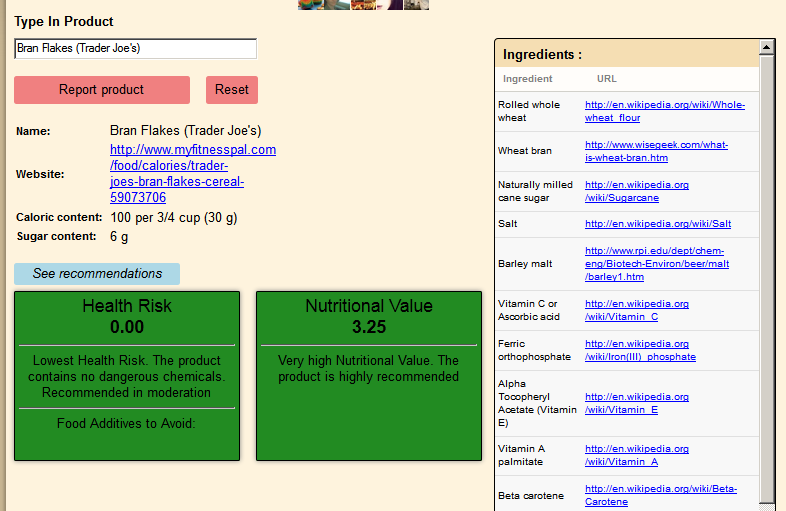Select the Rolled whole wheat ingredient cell
The height and width of the screenshot is (511, 786).
pyautogui.click(x=538, y=111)
